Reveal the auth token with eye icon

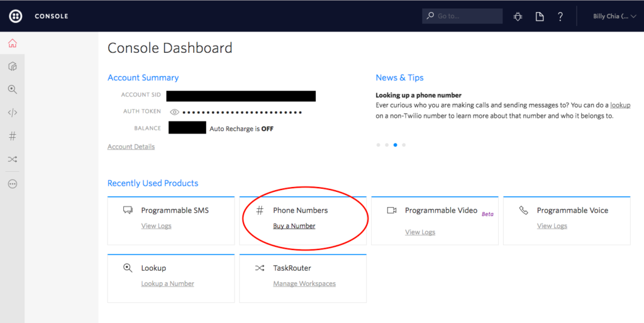pos(175,112)
